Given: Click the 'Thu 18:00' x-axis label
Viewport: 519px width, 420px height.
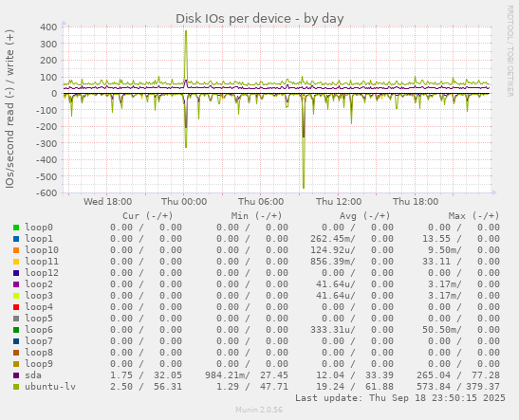Looking at the screenshot, I should tap(416, 201).
